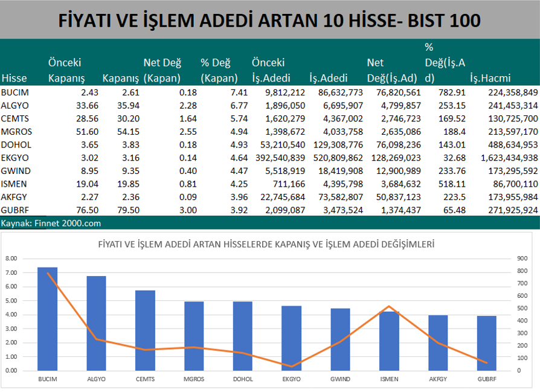Select the ALGYO row label in table
The width and height of the screenshot is (540, 392).
[x=15, y=106]
